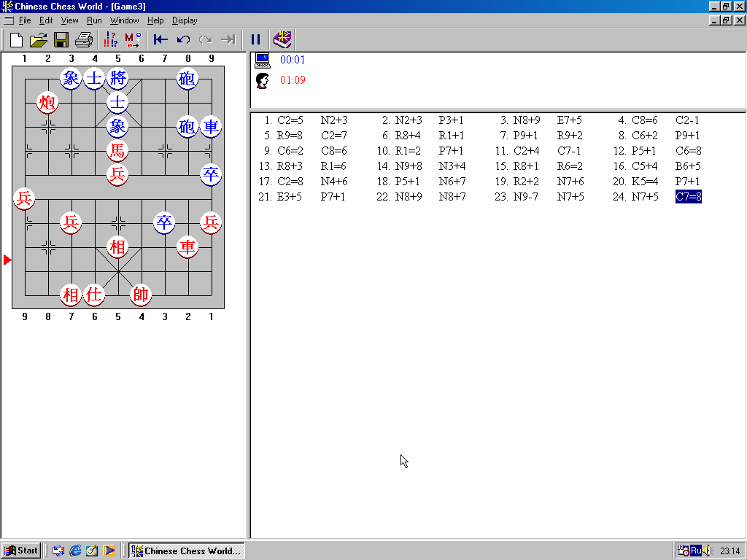Open the Run menu
Viewport: 747px width, 560px height.
94,20
